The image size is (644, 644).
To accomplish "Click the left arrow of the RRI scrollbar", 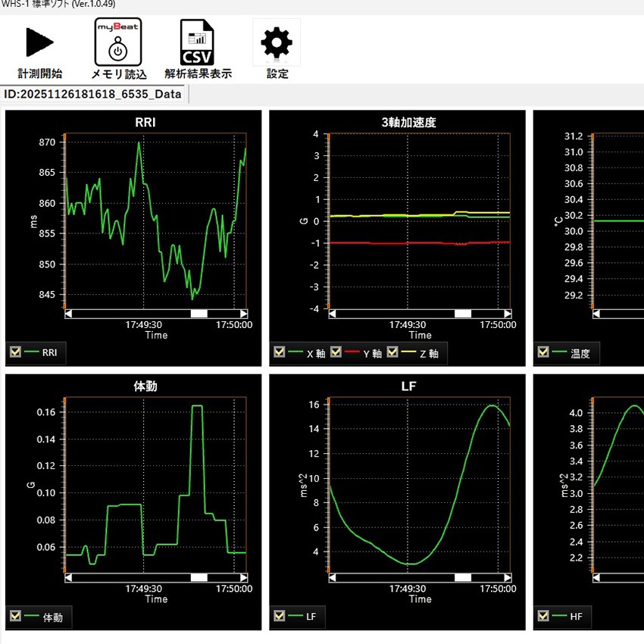I will tap(67, 312).
